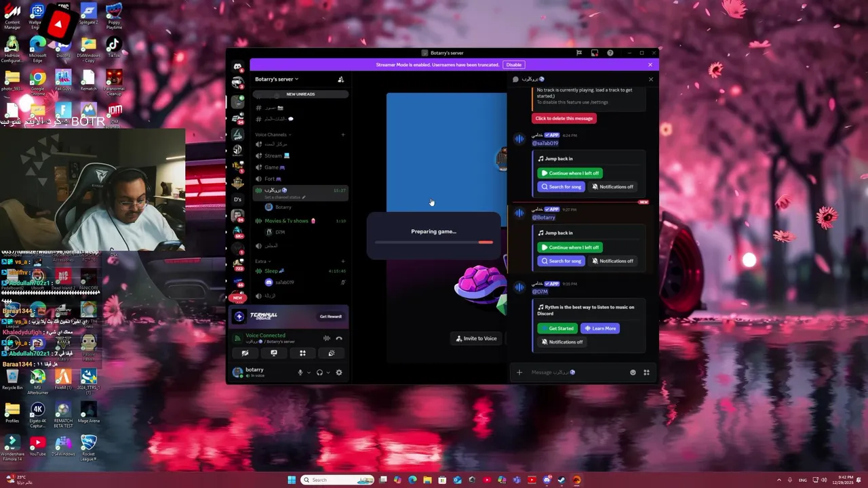Viewport: 868px width, 488px height.
Task: Open the Terminull Brigade quest thumbnail
Action: [239, 317]
